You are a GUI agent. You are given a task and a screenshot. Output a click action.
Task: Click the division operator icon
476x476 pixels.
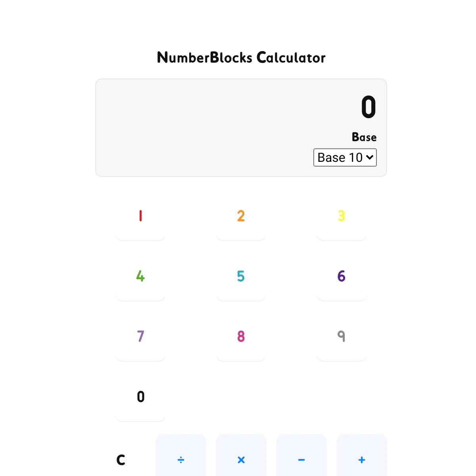tap(181, 460)
